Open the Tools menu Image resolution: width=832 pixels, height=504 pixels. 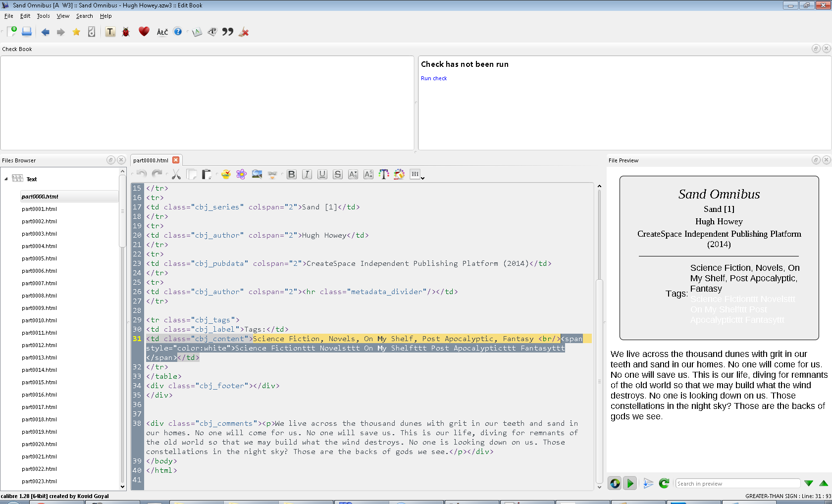(x=43, y=16)
